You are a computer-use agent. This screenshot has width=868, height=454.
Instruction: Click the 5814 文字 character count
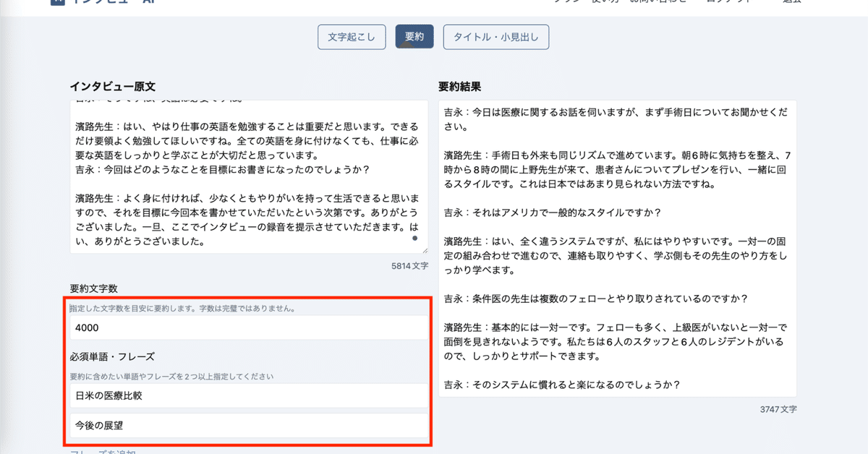coord(409,266)
